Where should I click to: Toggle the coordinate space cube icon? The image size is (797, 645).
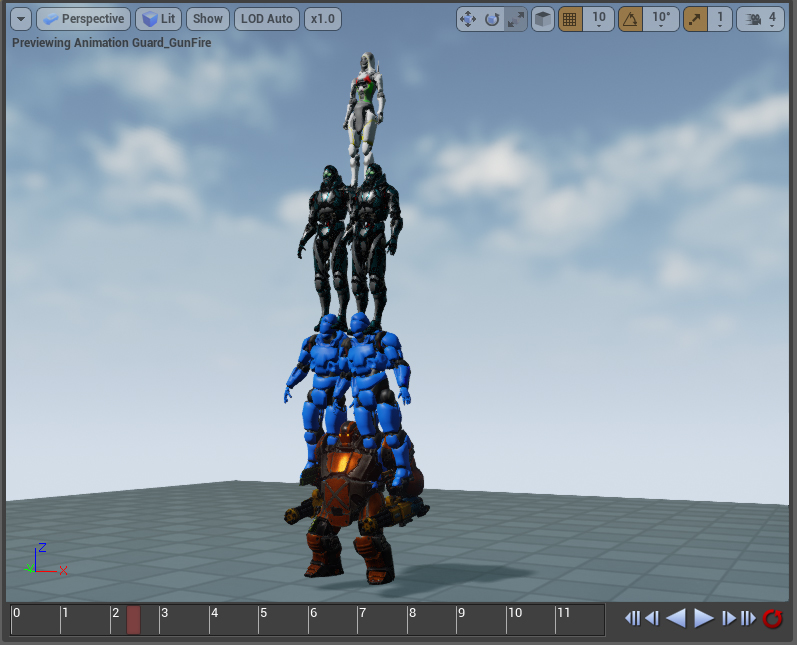click(543, 19)
